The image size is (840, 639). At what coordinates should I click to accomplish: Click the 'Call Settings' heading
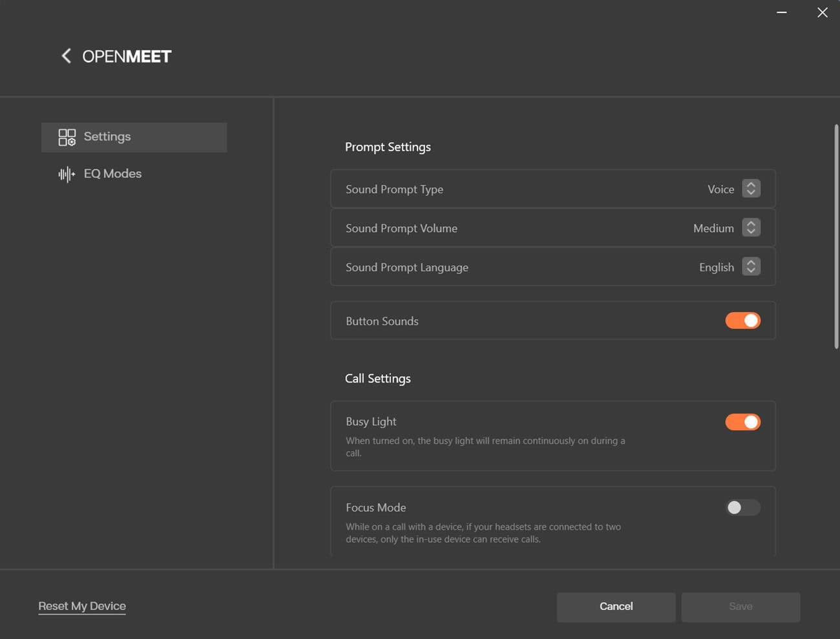tap(378, 379)
